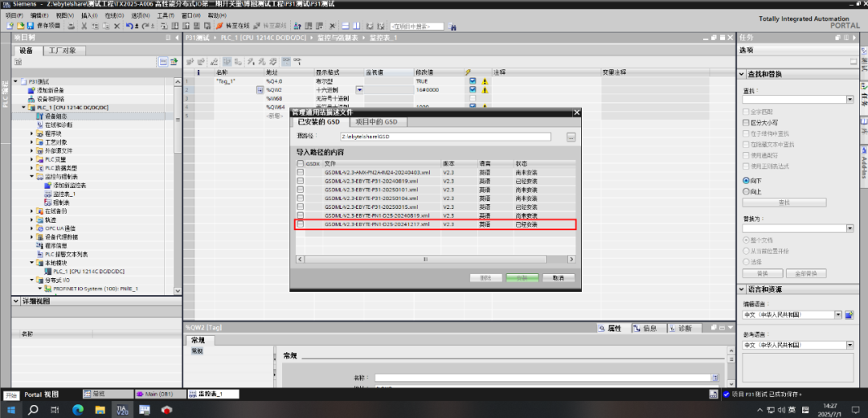Collapse the 监控与强制表 tree node
This screenshot has width=868, height=418.
click(x=32, y=177)
